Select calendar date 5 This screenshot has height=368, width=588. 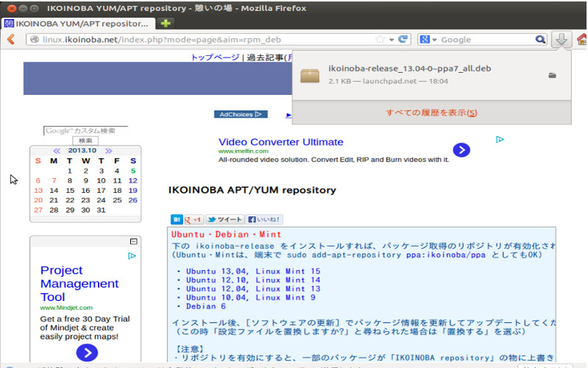click(x=133, y=171)
